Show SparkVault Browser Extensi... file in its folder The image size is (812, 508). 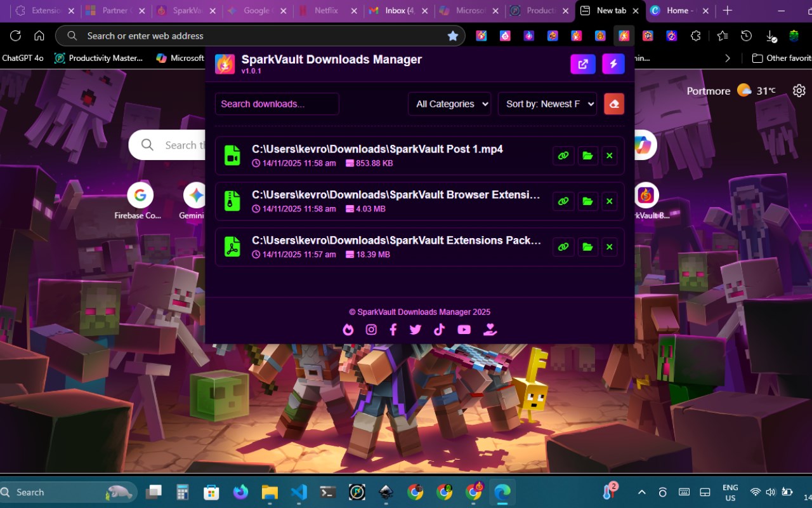coord(587,201)
